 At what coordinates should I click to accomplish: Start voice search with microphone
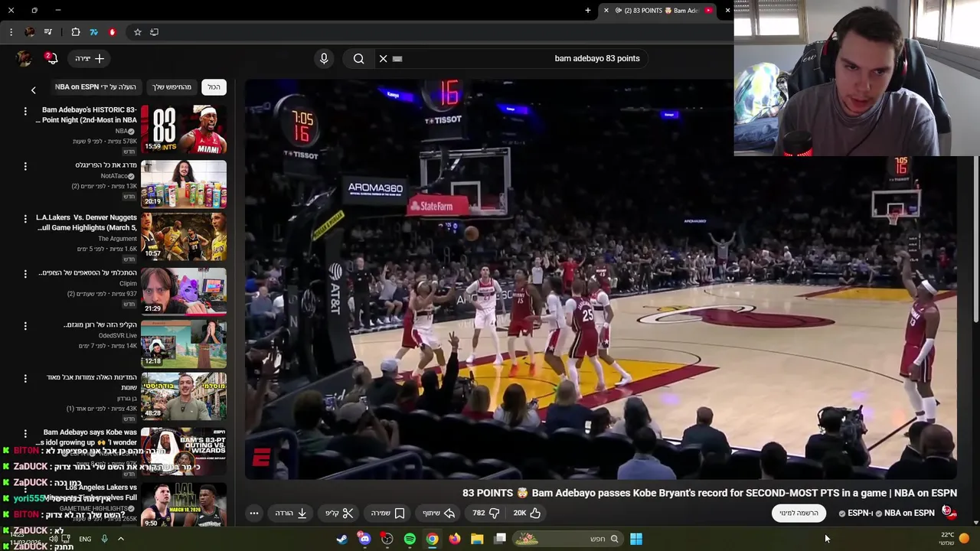[324, 58]
